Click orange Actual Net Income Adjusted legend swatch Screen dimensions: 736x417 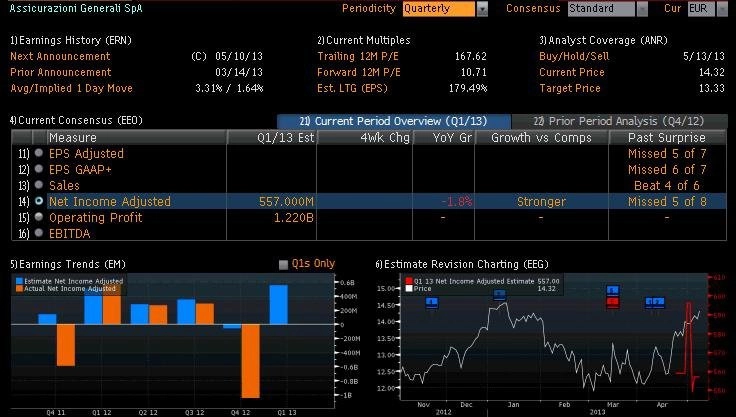tap(19, 288)
